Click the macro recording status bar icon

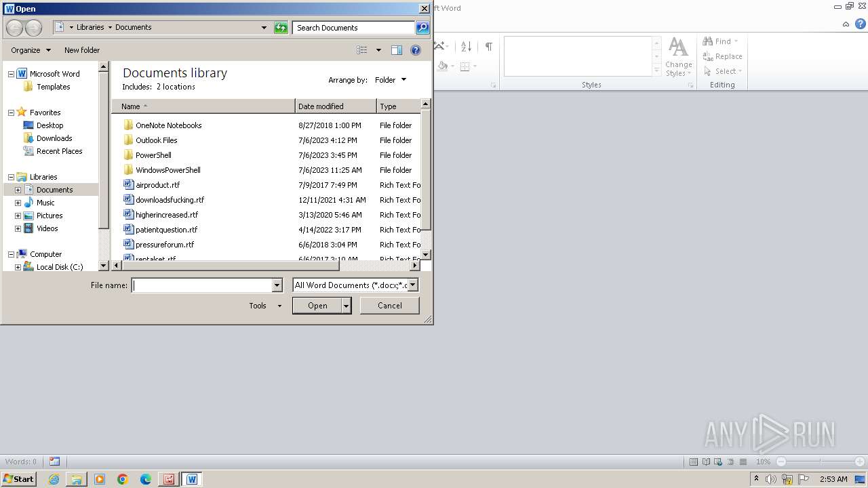click(x=54, y=462)
